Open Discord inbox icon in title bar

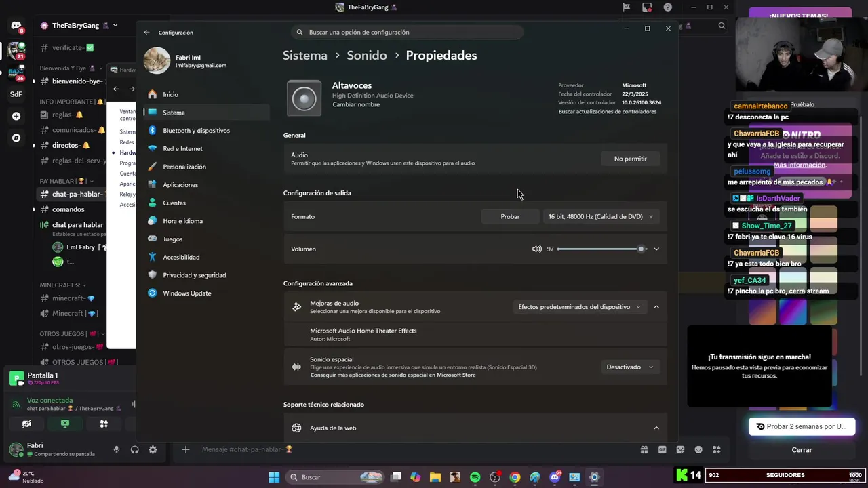click(647, 7)
